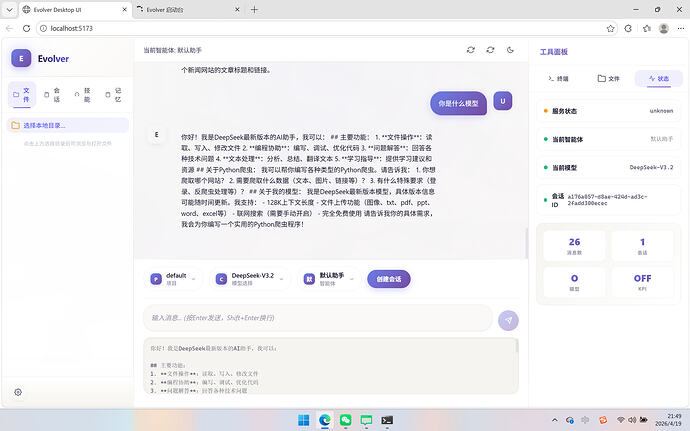
Task: Click the browser refresh button
Action: click(x=26, y=28)
